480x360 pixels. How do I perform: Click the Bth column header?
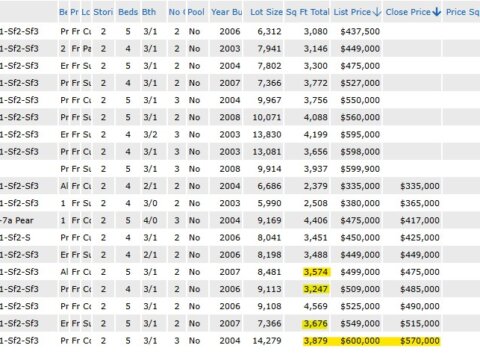pos(149,12)
